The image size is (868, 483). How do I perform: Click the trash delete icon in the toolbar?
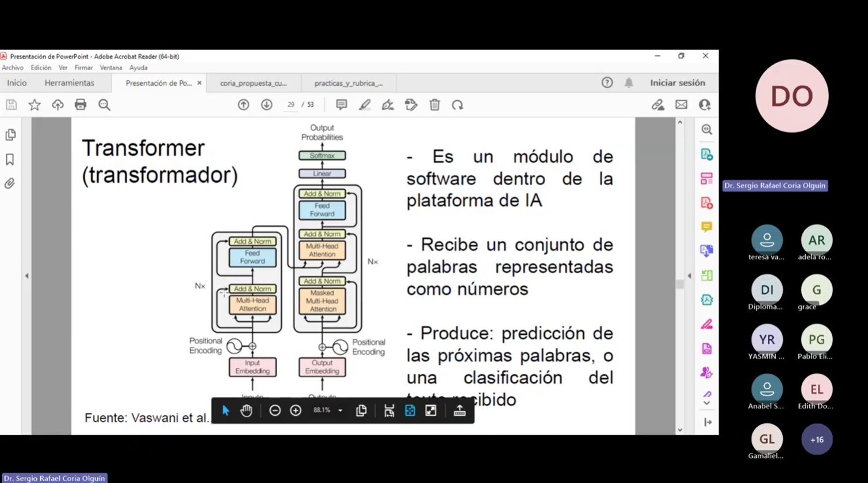click(x=434, y=105)
